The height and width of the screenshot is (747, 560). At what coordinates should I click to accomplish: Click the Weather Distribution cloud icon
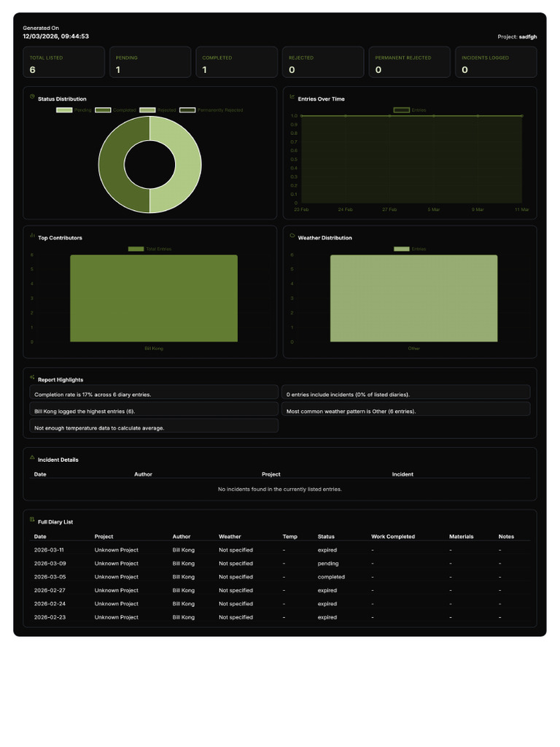pos(292,235)
